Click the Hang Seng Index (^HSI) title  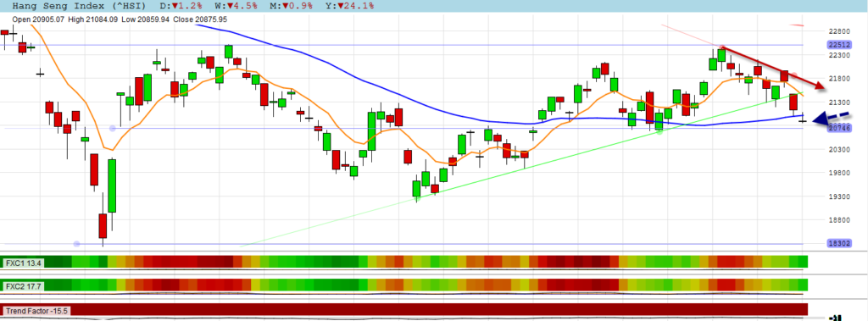(x=79, y=6)
